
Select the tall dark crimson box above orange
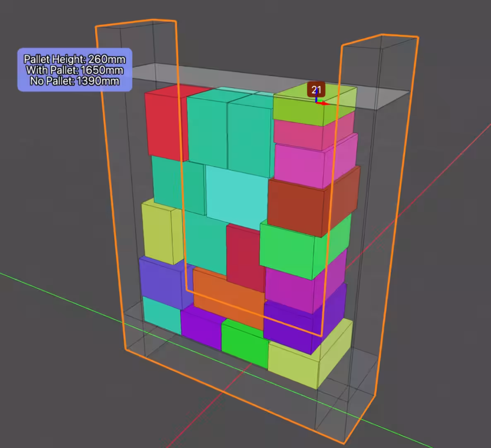[x=246, y=258]
